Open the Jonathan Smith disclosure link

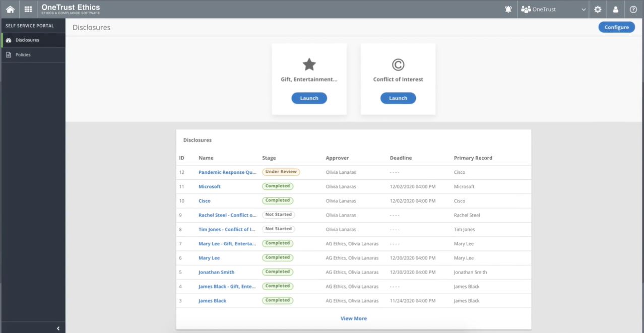pyautogui.click(x=217, y=272)
